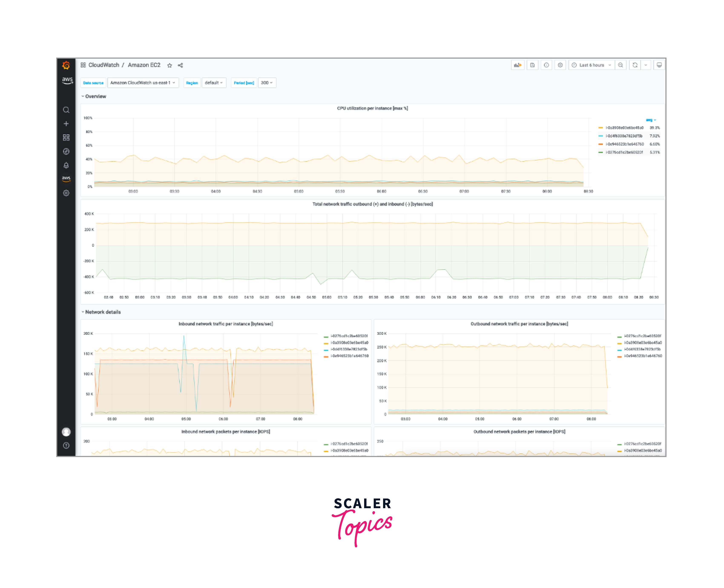Image resolution: width=724 pixels, height=588 pixels.
Task: Open the Configuration gear in sidebar
Action: [66, 193]
